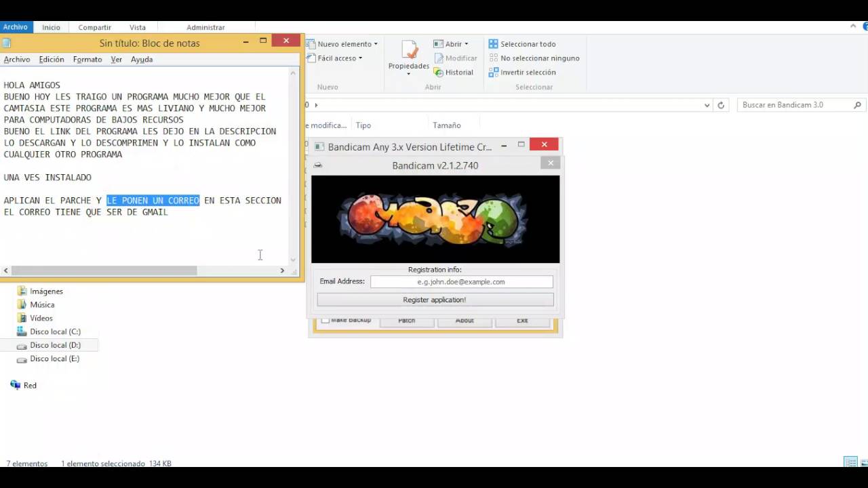The height and width of the screenshot is (488, 868).
Task: Click No seleccionar ninguno icon
Action: tap(493, 58)
